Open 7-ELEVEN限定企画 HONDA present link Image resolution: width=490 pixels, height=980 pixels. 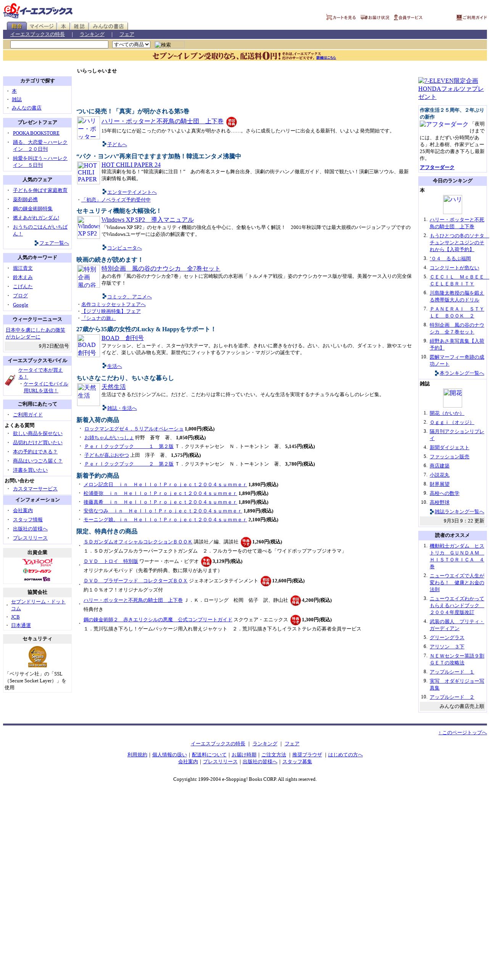click(x=451, y=89)
